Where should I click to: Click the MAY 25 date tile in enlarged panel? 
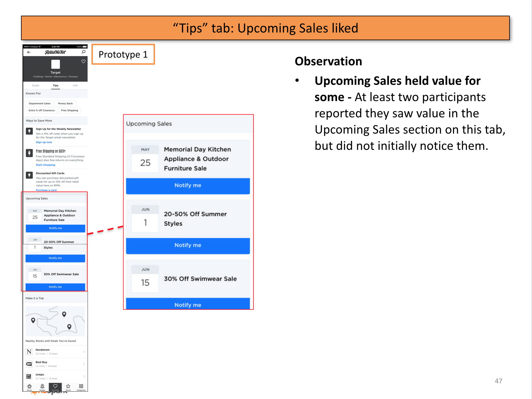coord(145,159)
